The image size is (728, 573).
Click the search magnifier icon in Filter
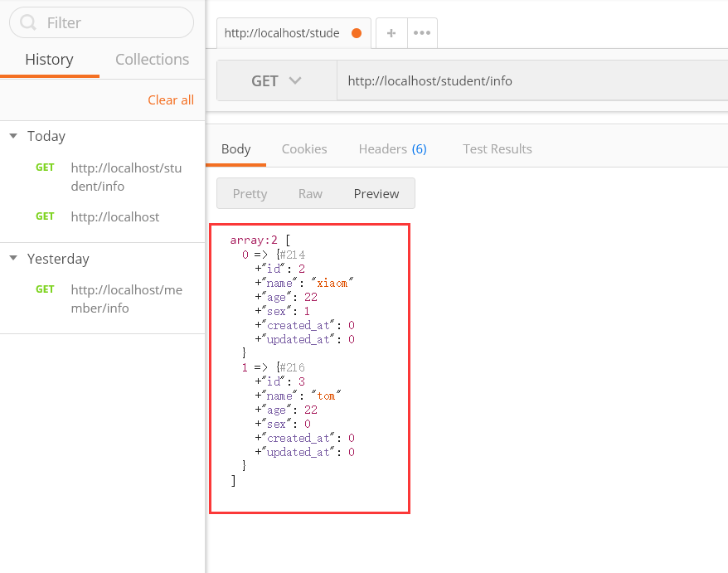point(28,22)
